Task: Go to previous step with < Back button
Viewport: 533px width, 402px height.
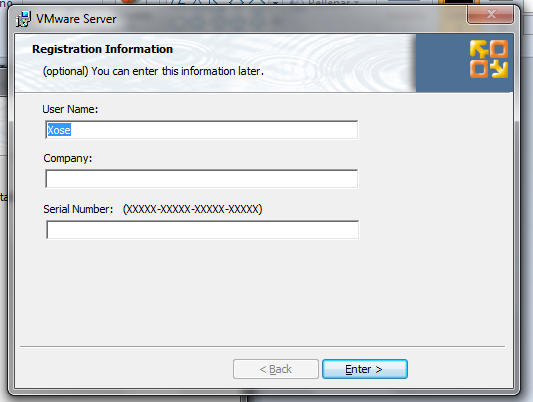Action: [x=276, y=369]
